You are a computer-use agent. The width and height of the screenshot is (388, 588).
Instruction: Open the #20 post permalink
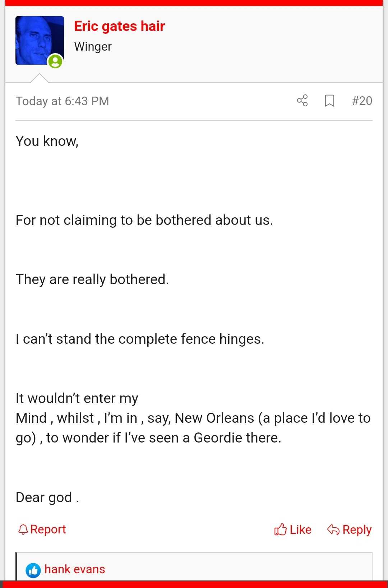pos(362,101)
